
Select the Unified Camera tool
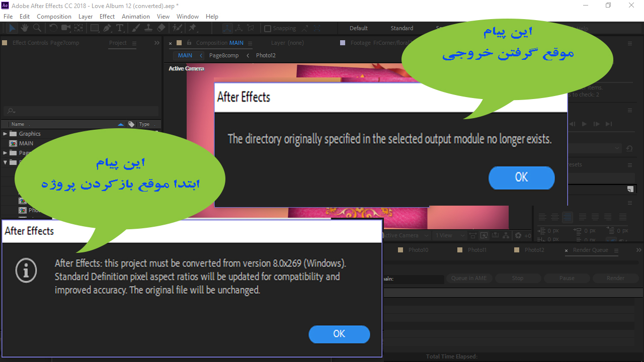pyautogui.click(x=66, y=28)
